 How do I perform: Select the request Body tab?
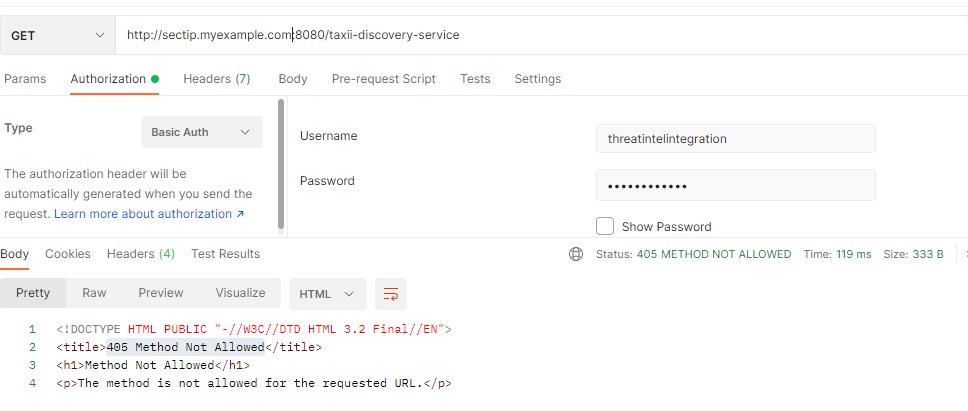coord(292,79)
